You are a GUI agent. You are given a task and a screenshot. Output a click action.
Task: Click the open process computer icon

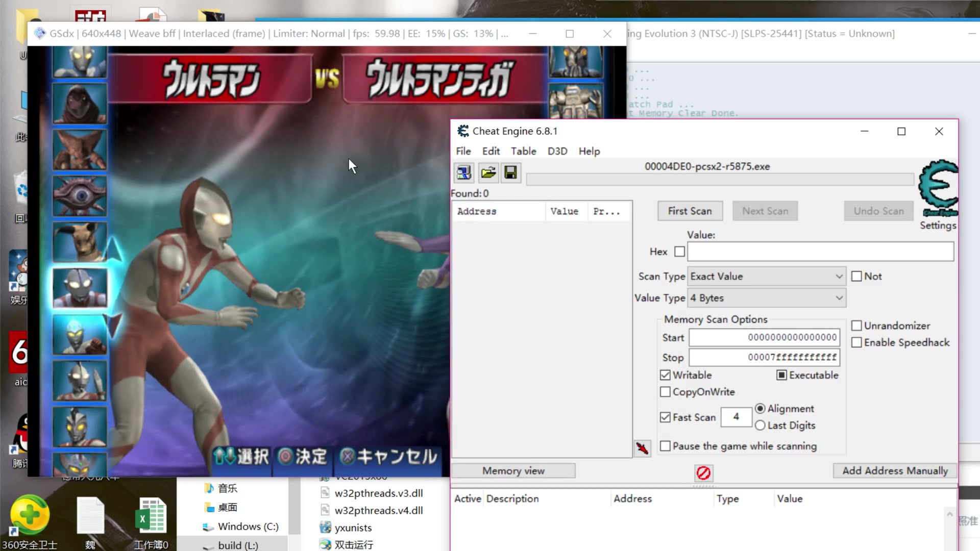click(x=463, y=172)
